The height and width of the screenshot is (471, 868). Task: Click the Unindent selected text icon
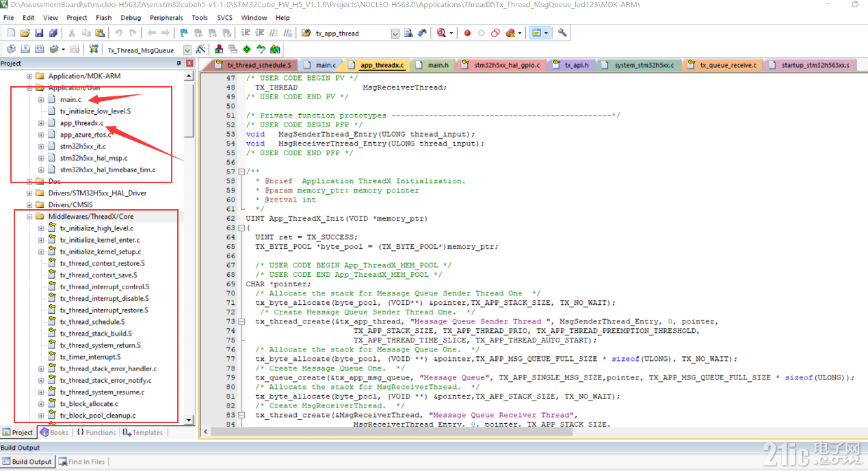(259, 33)
